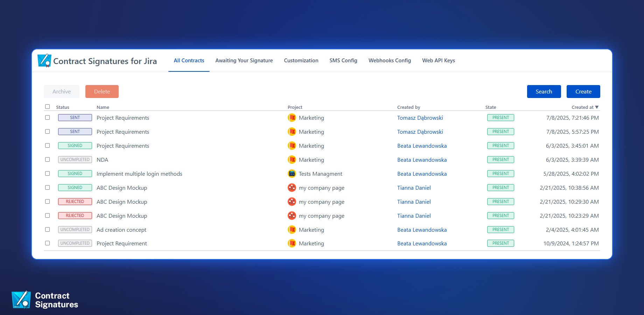Check the ABC Design Mockup signed row

coord(48,188)
